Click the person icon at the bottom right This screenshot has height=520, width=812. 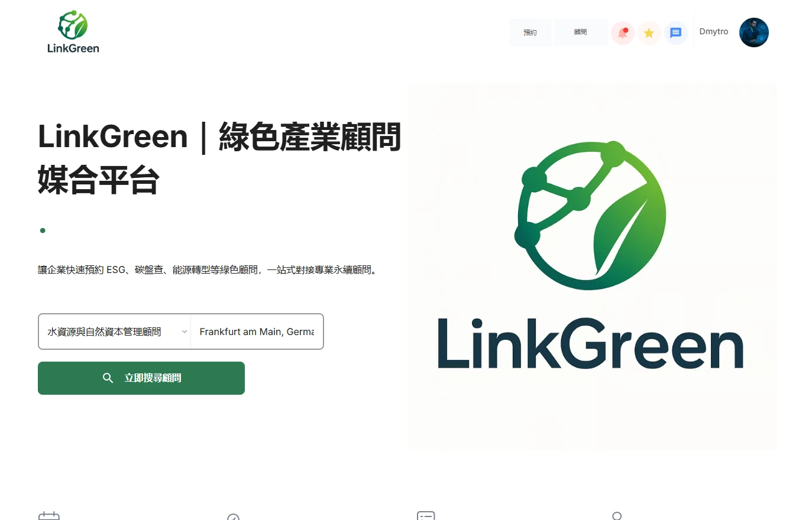pos(617,516)
